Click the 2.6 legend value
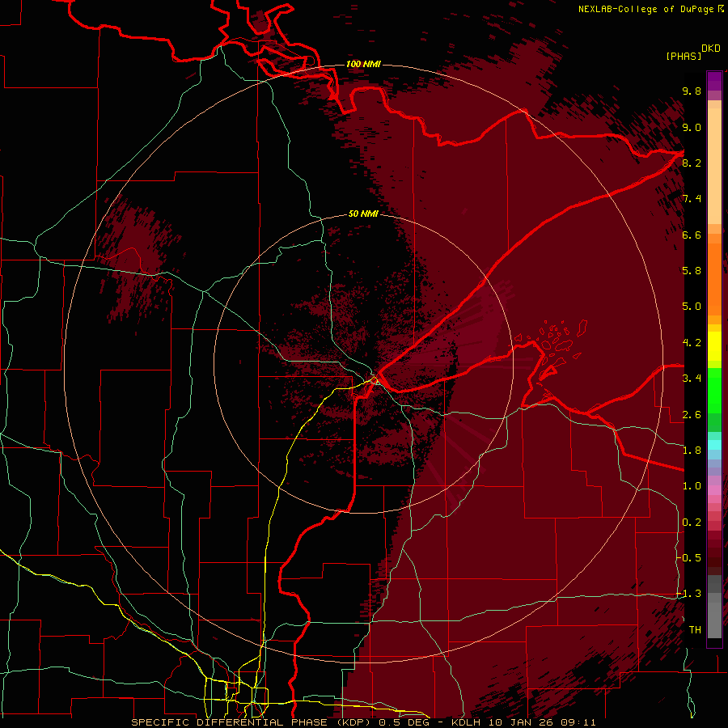This screenshot has width=728, height=728. [692, 415]
